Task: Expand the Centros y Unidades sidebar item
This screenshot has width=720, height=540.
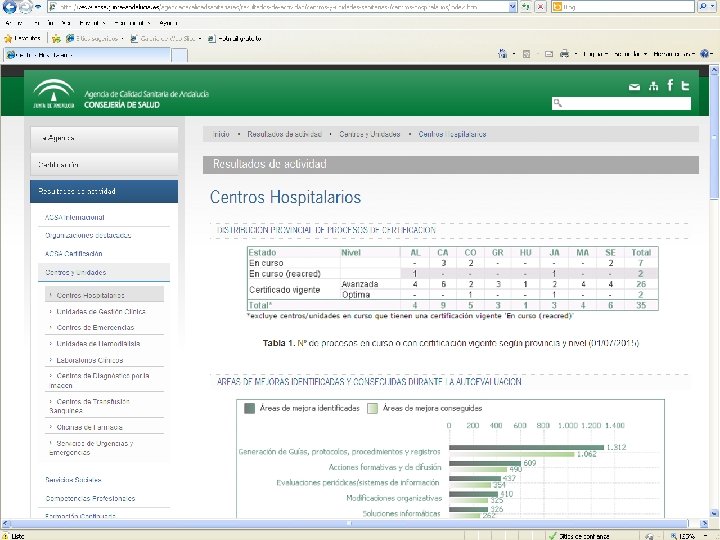Action: click(75, 272)
